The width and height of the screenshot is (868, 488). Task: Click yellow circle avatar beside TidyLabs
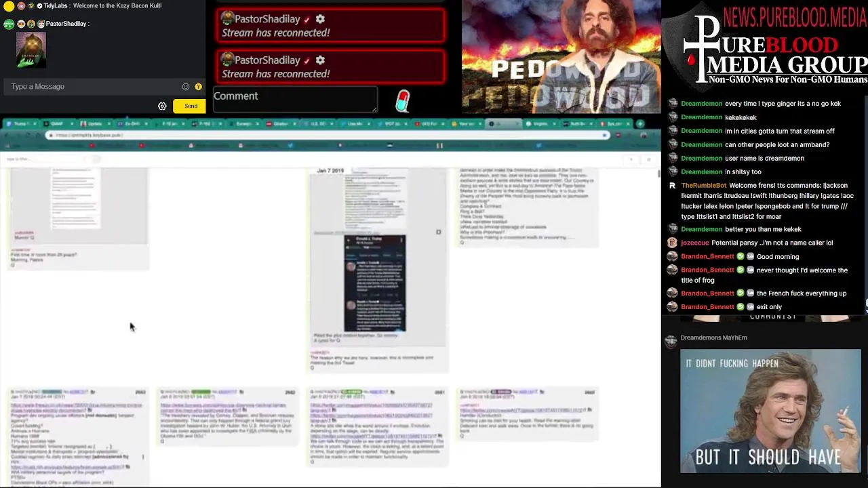coord(9,6)
